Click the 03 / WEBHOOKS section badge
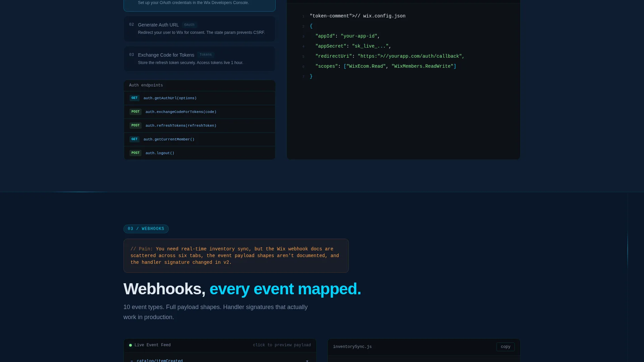The image size is (644, 362). point(146,229)
